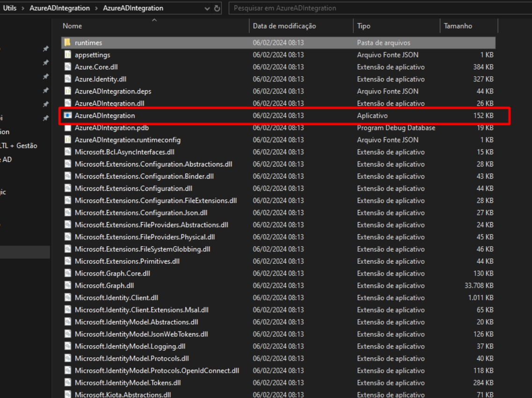
Task: Expand the breadcrumb chevron after Utils
Action: [x=23, y=8]
